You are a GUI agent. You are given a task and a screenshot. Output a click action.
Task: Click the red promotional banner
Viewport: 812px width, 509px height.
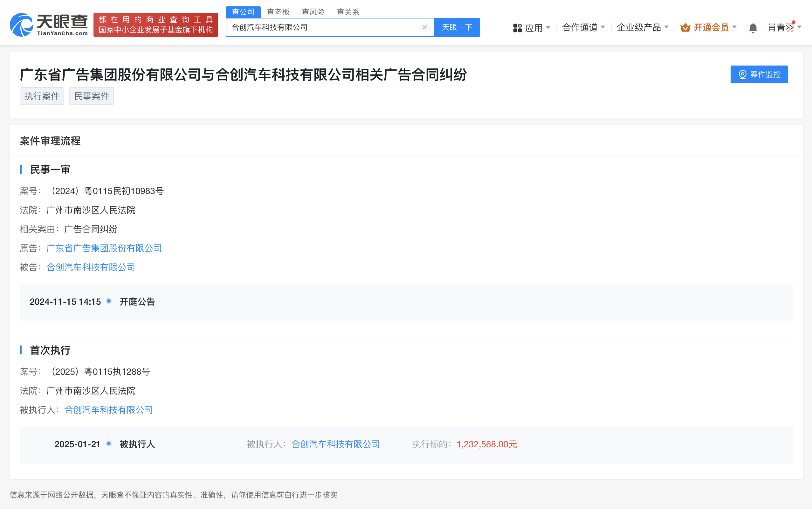pyautogui.click(x=155, y=25)
